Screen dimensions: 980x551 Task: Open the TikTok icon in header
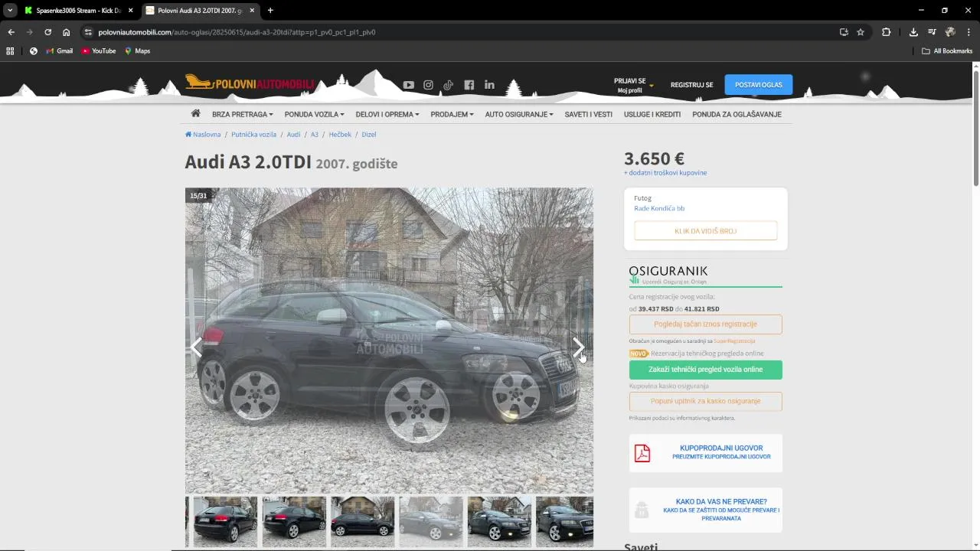(448, 85)
